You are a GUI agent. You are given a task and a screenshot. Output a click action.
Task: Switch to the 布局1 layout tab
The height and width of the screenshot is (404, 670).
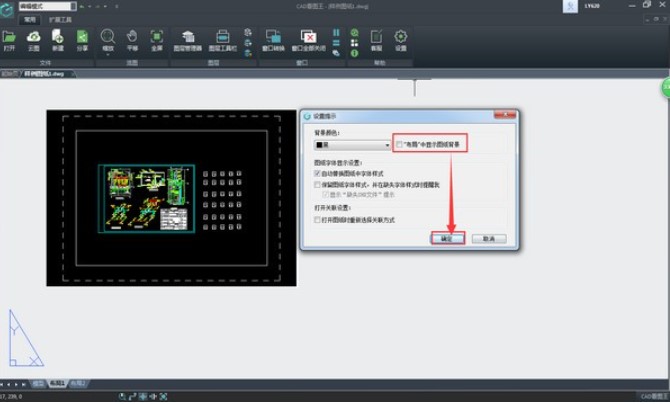(x=58, y=383)
